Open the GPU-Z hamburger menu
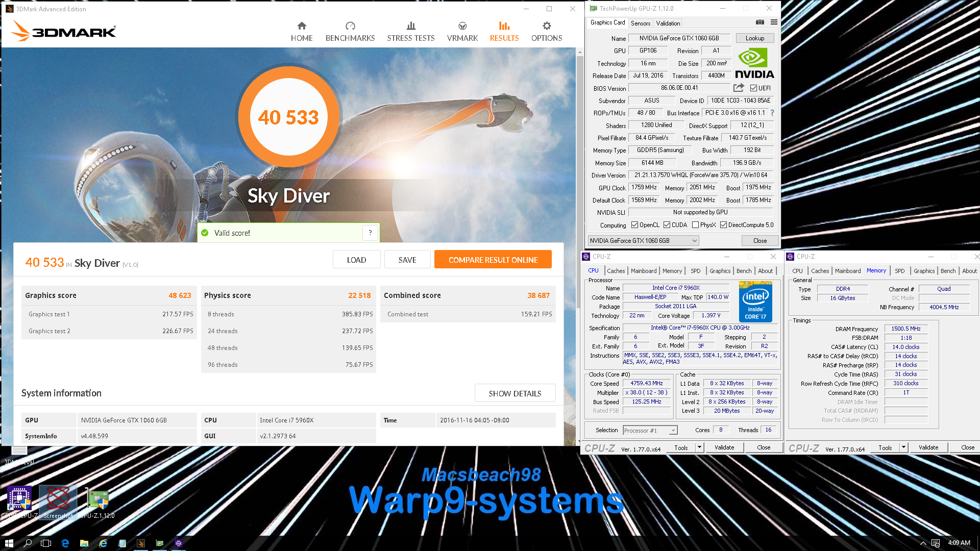The height and width of the screenshot is (551, 980). pos(774,22)
